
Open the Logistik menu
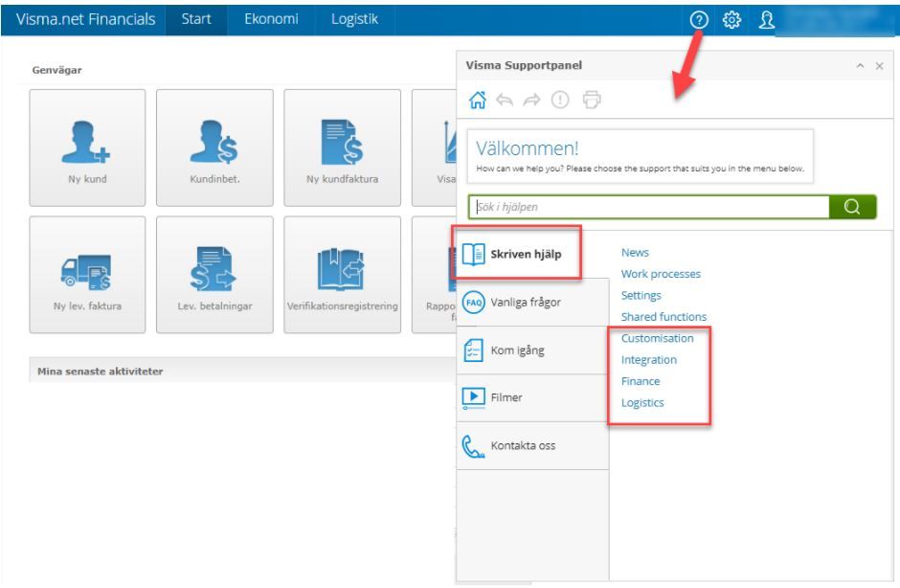pos(354,19)
